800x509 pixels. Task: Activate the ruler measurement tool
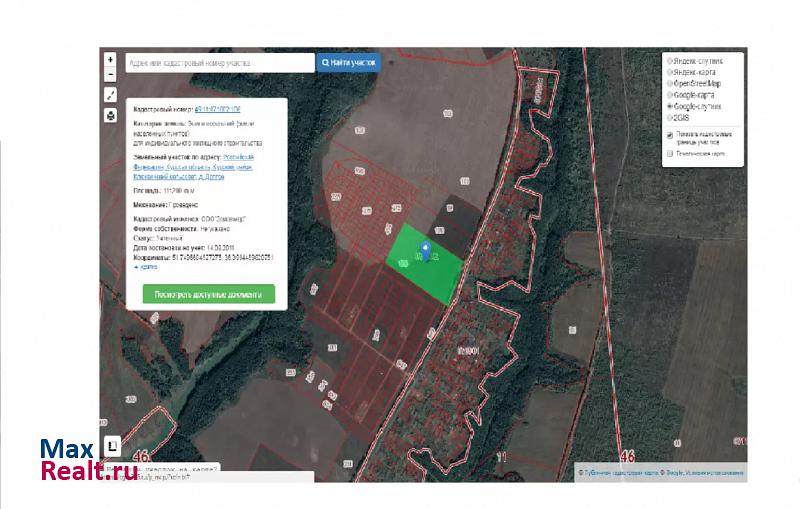tap(111, 96)
